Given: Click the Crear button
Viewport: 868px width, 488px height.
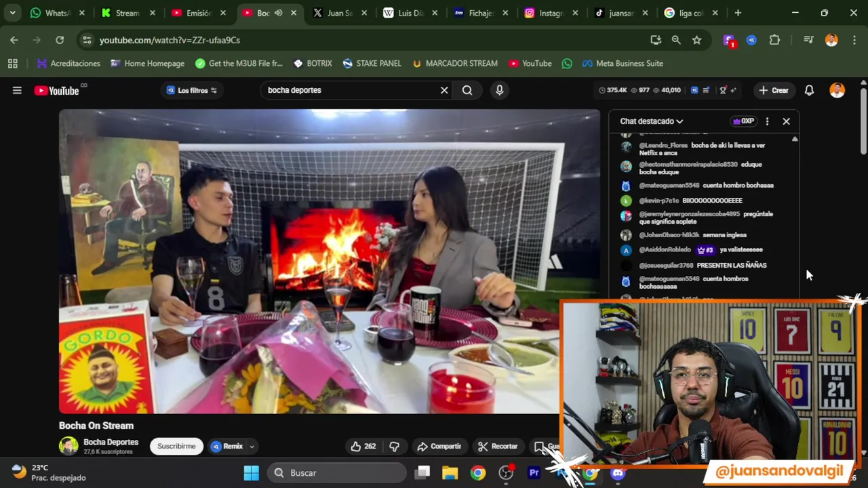Looking at the screenshot, I should 774,90.
